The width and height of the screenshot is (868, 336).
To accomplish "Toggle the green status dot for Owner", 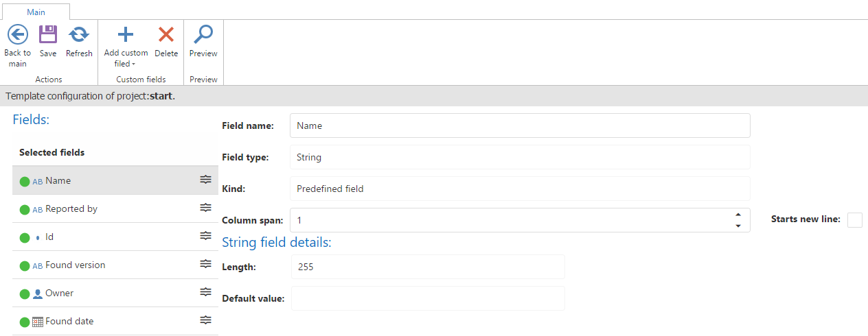I will (x=25, y=294).
